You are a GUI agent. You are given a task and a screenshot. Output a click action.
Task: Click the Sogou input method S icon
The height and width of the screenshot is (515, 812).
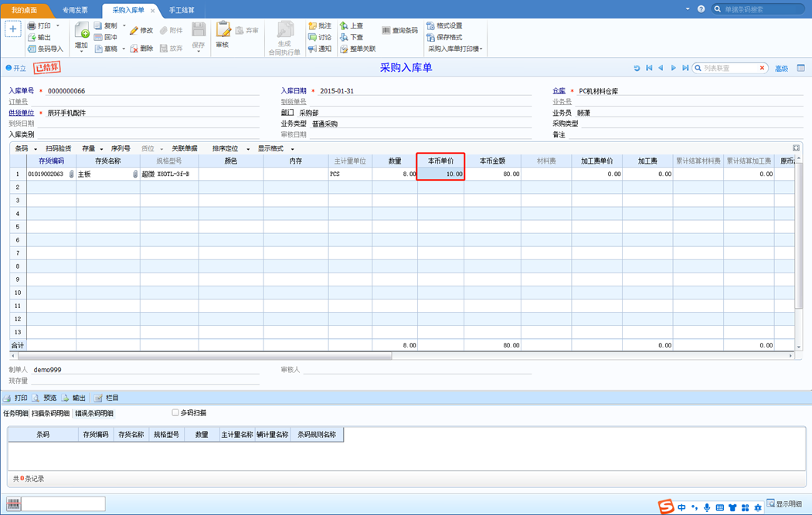pos(666,507)
